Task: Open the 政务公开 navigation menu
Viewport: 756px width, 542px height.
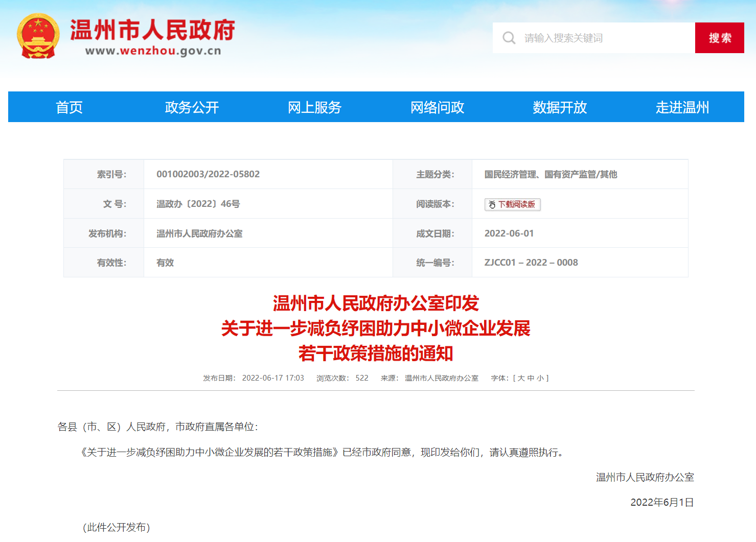Action: pyautogui.click(x=192, y=107)
